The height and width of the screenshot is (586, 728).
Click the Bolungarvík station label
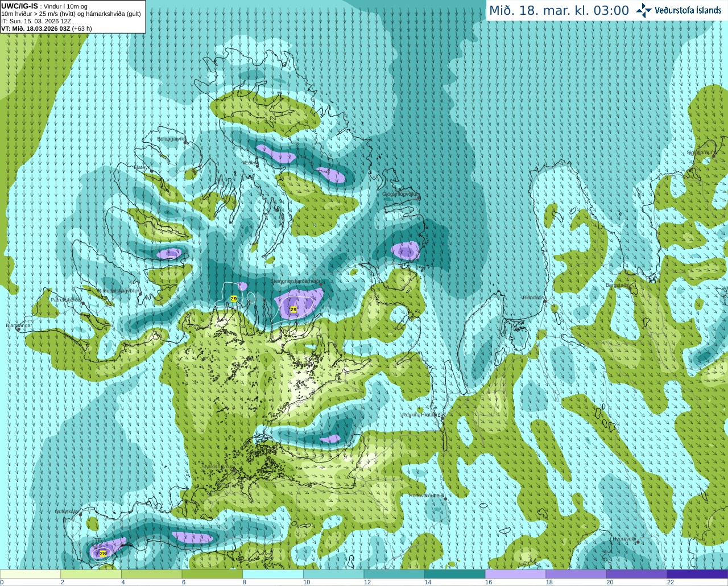[x=171, y=138]
